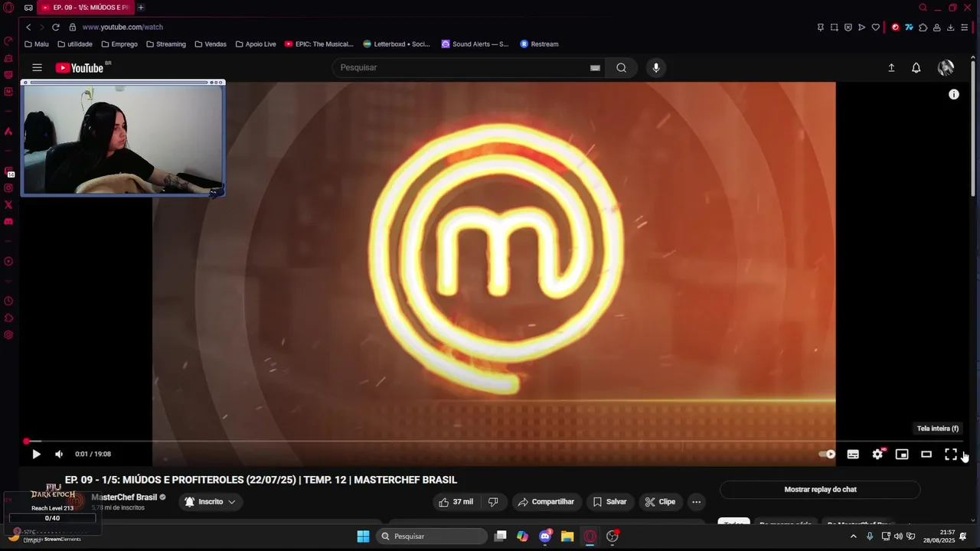Open YouTube create upload icon

[x=891, y=67]
